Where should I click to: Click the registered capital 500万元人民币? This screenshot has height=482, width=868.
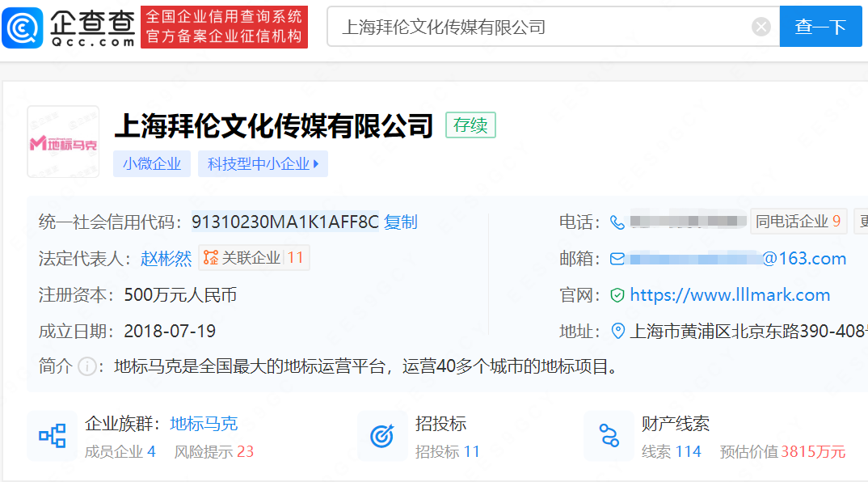pyautogui.click(x=180, y=294)
